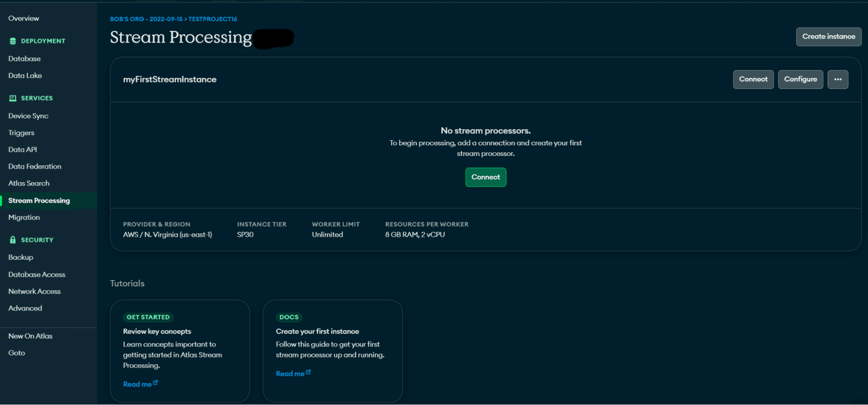The width and height of the screenshot is (868, 405).
Task: Click Connect button in instance header
Action: tap(753, 79)
